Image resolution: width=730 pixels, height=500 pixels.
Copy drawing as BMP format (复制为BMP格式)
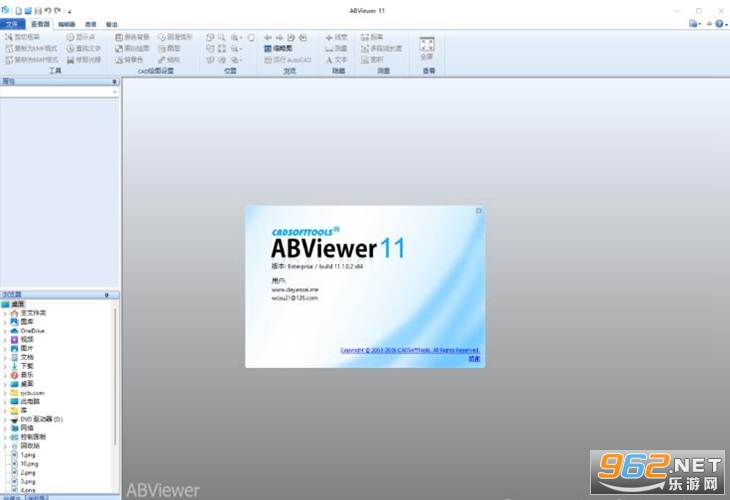point(32,60)
